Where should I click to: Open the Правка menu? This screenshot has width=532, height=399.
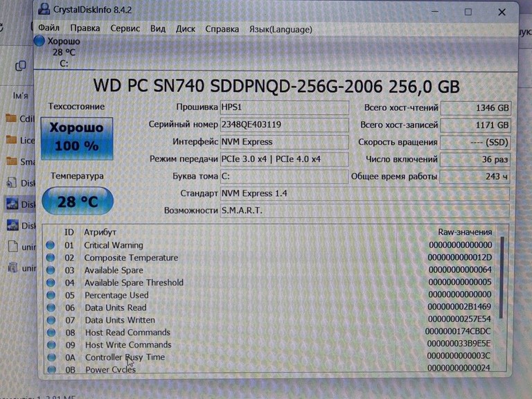85,28
